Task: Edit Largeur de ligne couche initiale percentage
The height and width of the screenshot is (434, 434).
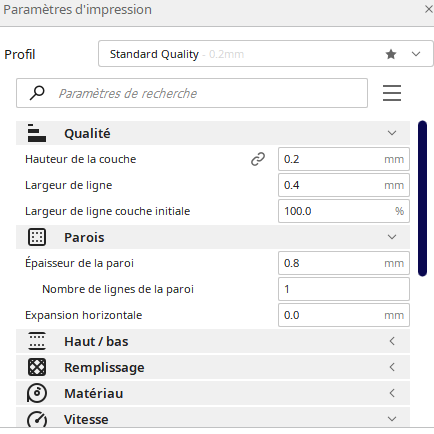Action: (344, 211)
